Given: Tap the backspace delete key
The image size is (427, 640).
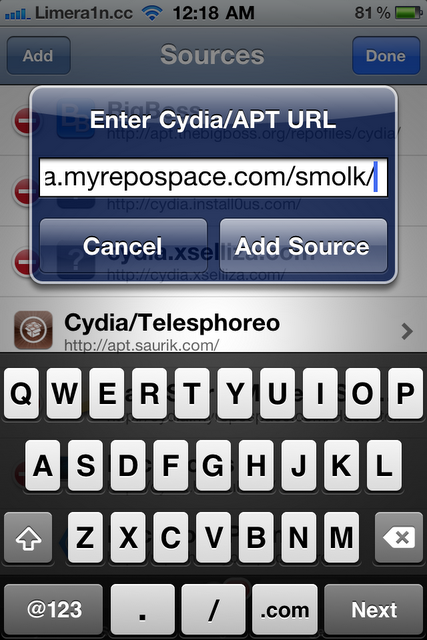Looking at the screenshot, I should pyautogui.click(x=399, y=538).
